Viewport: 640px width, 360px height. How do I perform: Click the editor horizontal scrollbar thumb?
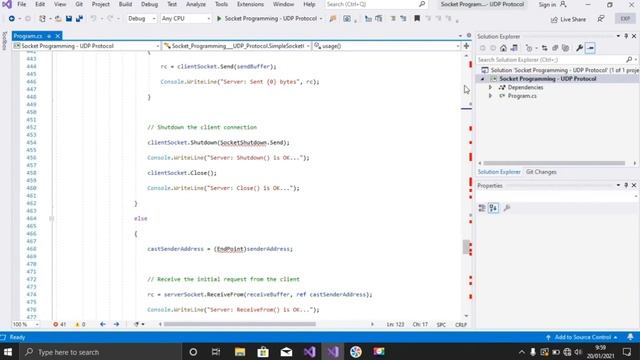point(240,324)
